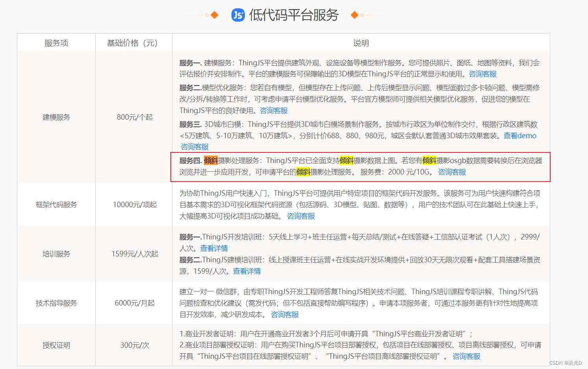Open 咨询客服 link in 技术指导服务 row
This screenshot has width=588, height=369.
(x=285, y=315)
